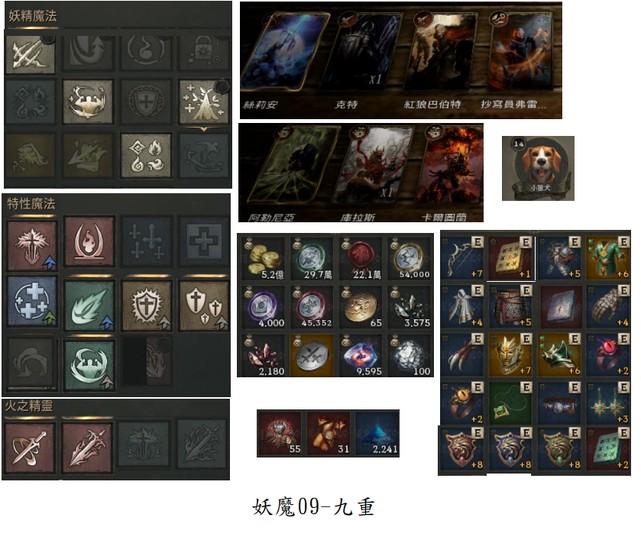The height and width of the screenshot is (540, 641).
Task: Select the purple coin with 4,000
Action: pos(263,307)
